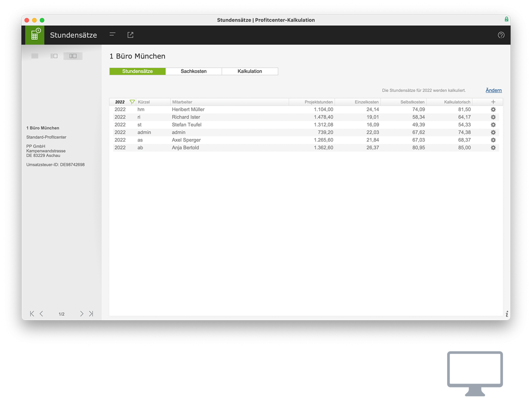Go to first record arrow
Viewport: 532px width, 407px height.
(32, 314)
